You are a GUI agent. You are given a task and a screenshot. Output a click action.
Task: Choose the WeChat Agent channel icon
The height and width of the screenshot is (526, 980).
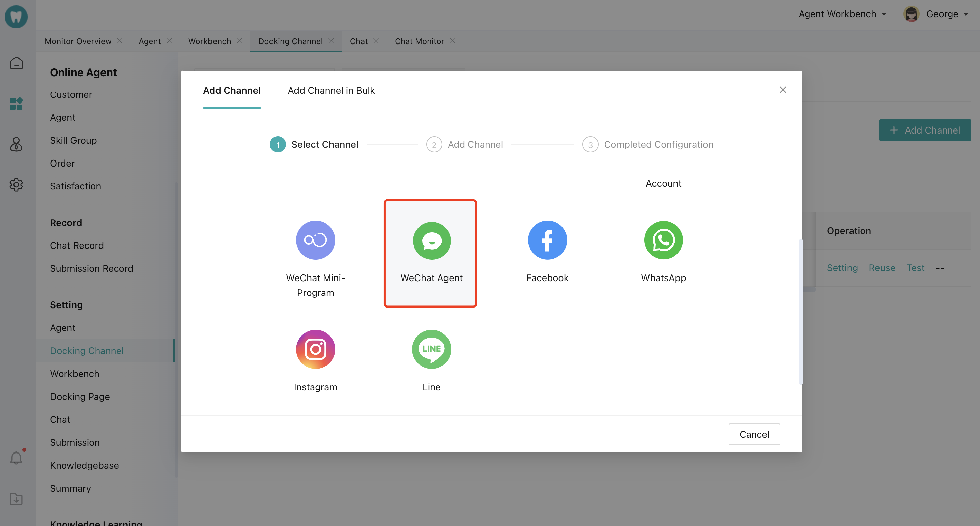coord(431,240)
